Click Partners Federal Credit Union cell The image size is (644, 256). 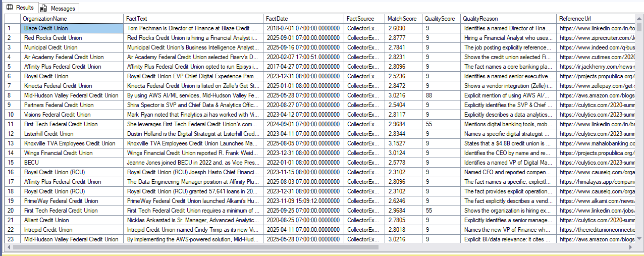72,105
